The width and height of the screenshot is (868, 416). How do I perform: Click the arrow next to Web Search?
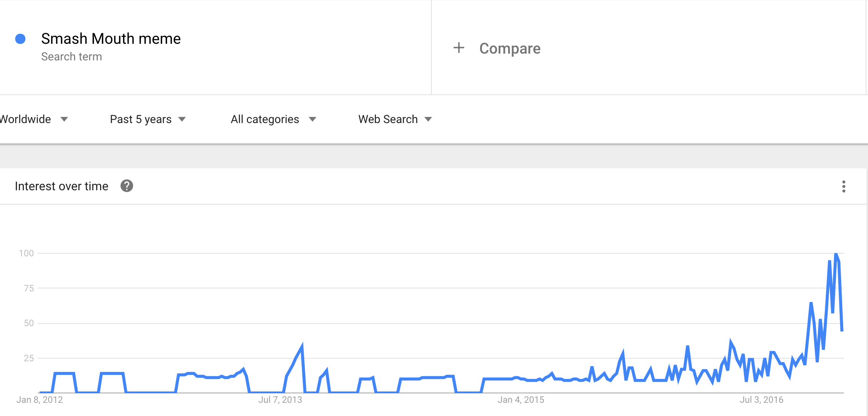coord(428,119)
